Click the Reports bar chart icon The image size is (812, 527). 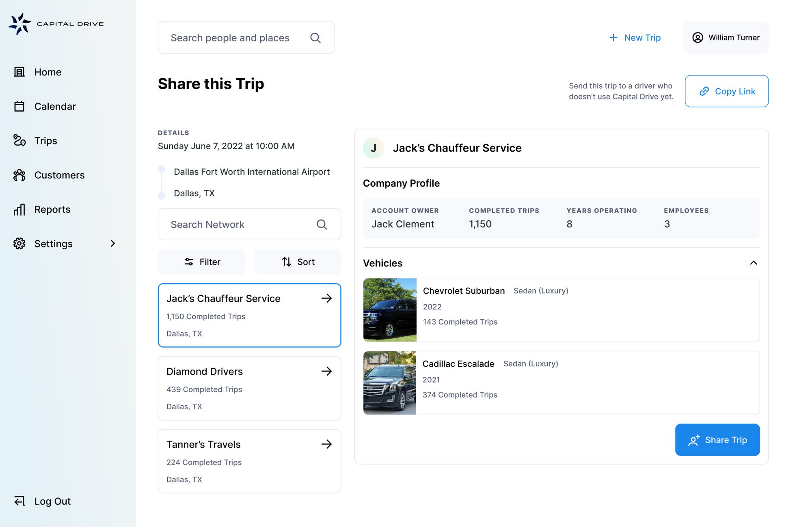19,209
